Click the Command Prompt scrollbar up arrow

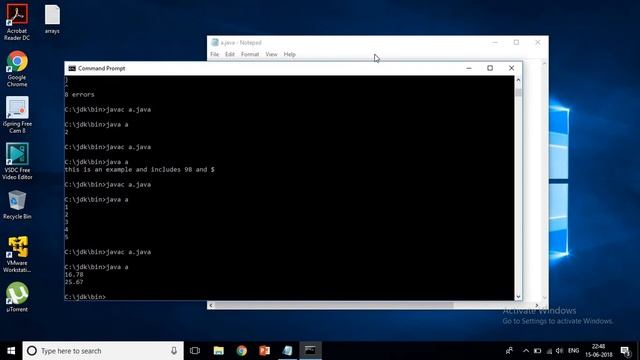(518, 80)
